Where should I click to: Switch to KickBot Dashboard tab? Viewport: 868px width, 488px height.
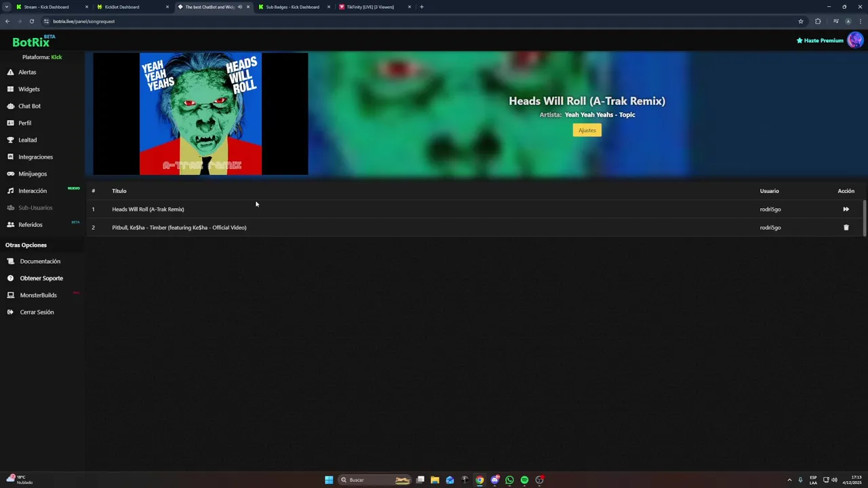[x=132, y=7]
